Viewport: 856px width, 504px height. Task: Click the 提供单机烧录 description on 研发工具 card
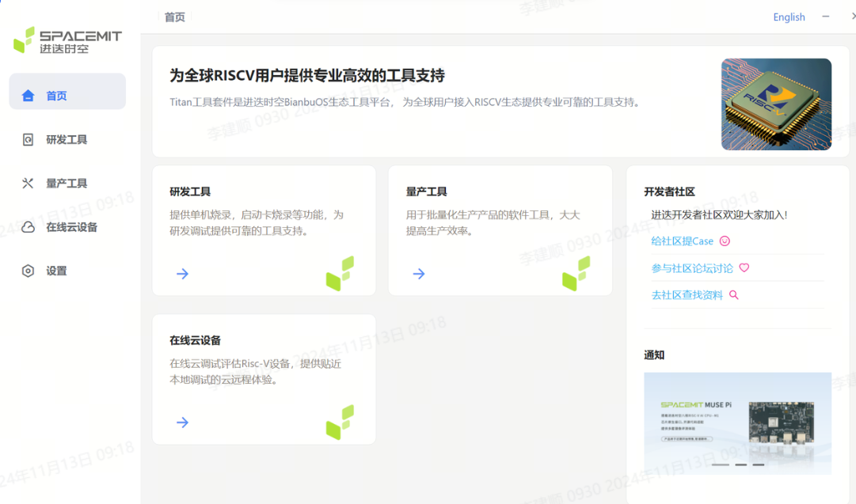257,222
